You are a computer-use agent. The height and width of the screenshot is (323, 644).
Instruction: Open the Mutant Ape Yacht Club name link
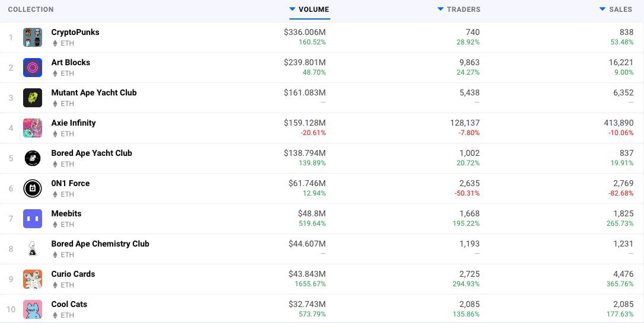[94, 93]
